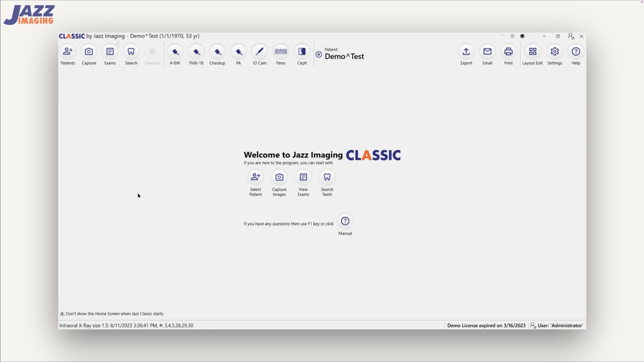Click the patient name Demo^Test label

pyautogui.click(x=344, y=56)
